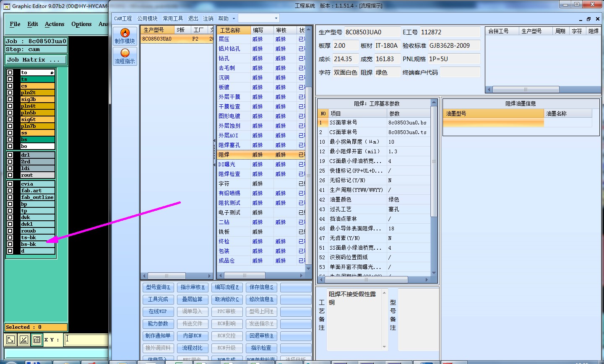Click horizontal scrollbar of 合拼工号 table
Screen dimensions: 604x364
[526, 90]
